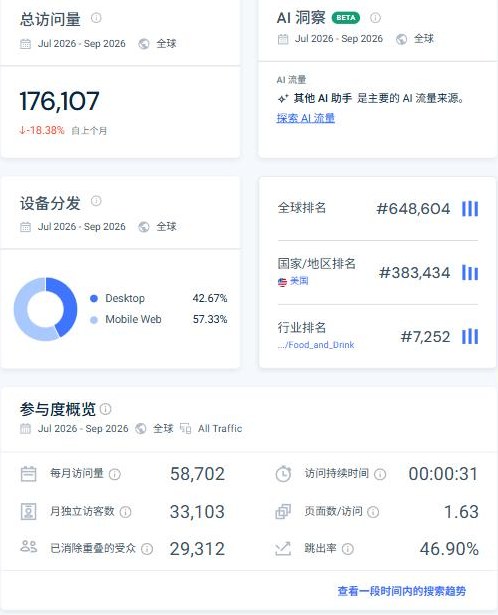
Task: Click Desktop share 42.67%
Action: (210, 298)
